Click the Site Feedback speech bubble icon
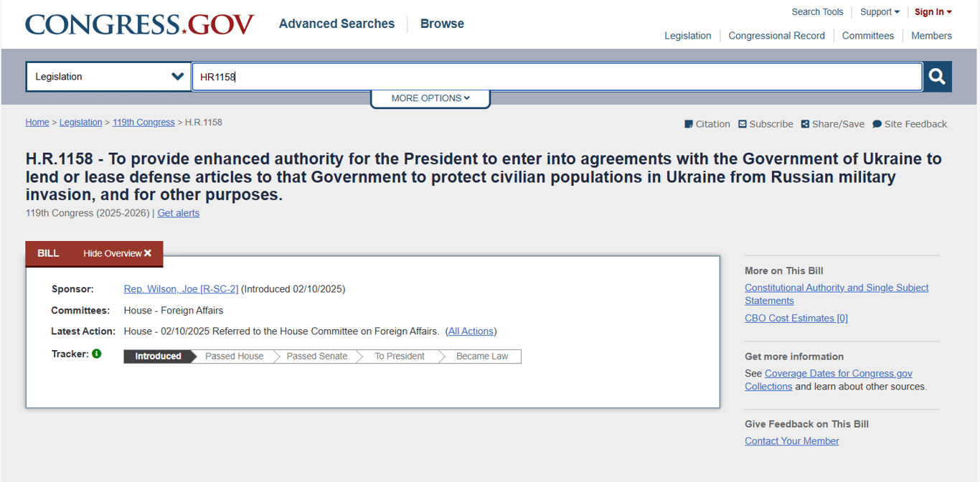Screen dimensions: 980x482 (x=877, y=124)
